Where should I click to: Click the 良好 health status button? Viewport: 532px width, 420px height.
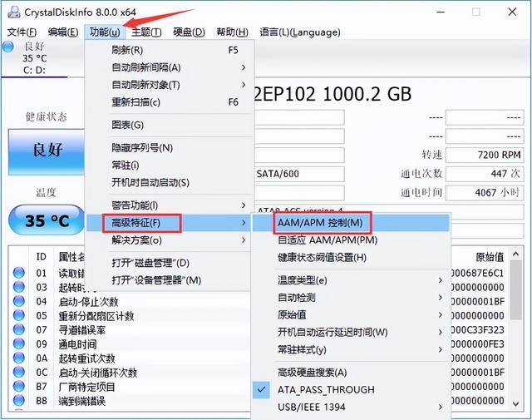click(x=47, y=151)
